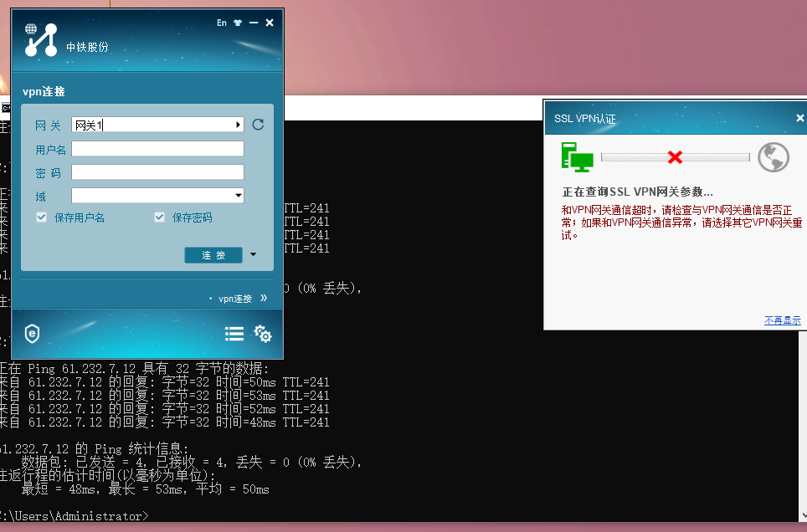Click the 时间=48ms reply line in console
The width and height of the screenshot is (807, 532).
164,422
